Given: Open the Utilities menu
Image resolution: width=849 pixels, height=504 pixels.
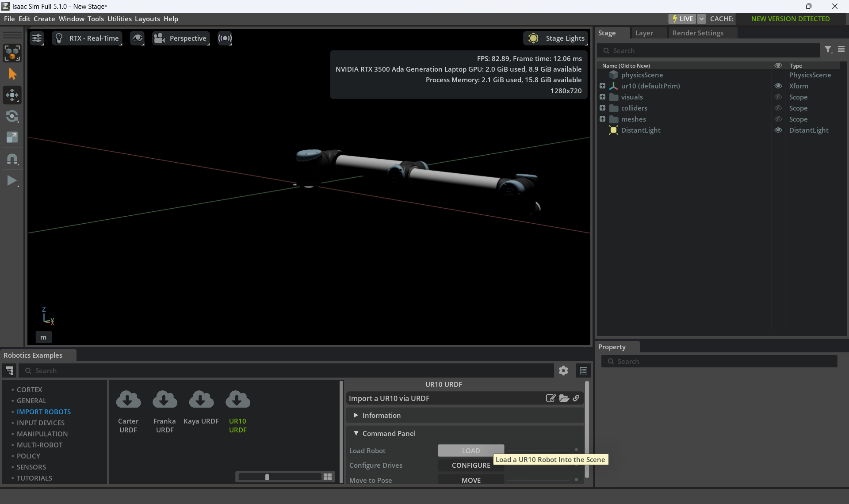Looking at the screenshot, I should click(x=119, y=19).
